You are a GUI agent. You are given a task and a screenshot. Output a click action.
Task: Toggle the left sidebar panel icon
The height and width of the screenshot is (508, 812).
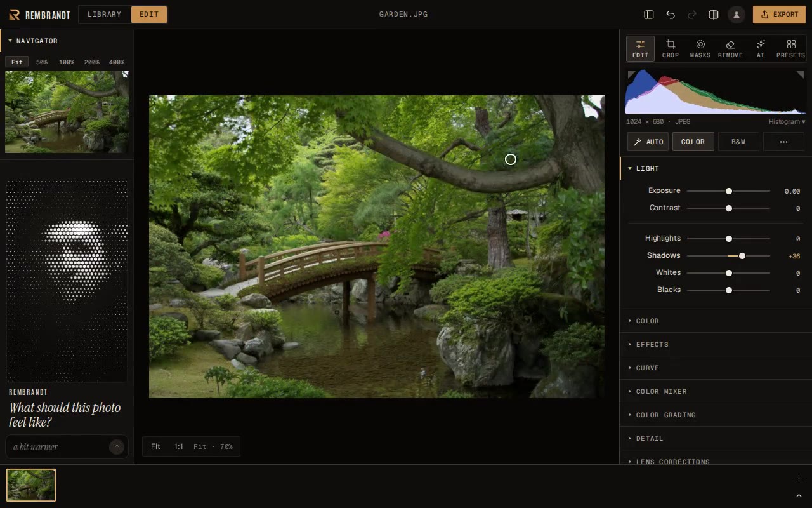pos(649,15)
